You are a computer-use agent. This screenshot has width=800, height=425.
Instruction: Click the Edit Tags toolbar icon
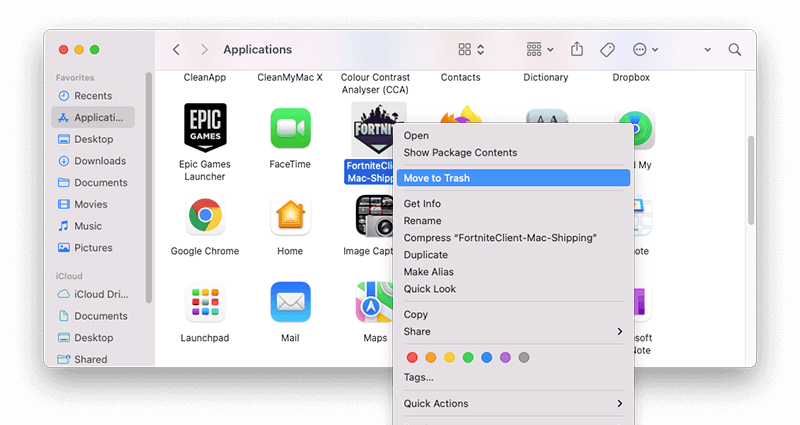tap(607, 49)
